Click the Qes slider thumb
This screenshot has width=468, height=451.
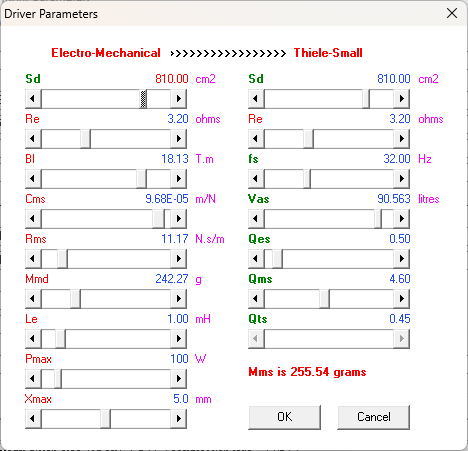point(277,259)
